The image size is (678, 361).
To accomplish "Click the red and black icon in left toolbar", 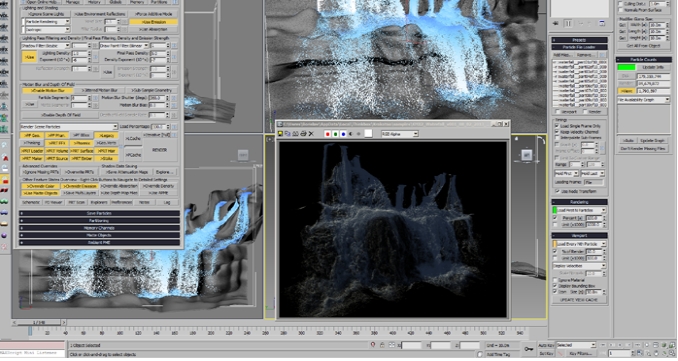I will pos(4,190).
